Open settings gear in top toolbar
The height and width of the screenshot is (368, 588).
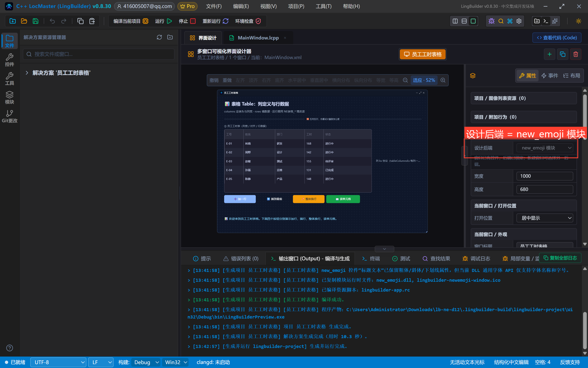519,21
